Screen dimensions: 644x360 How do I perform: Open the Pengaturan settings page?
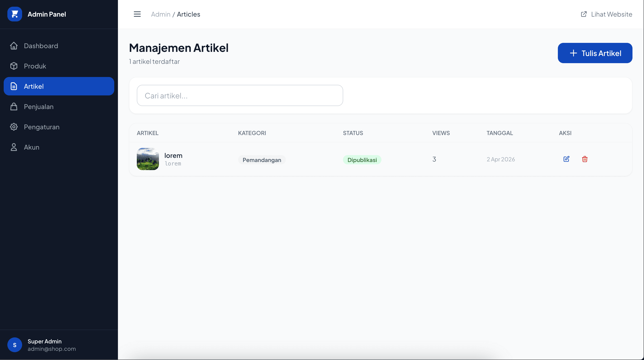41,127
